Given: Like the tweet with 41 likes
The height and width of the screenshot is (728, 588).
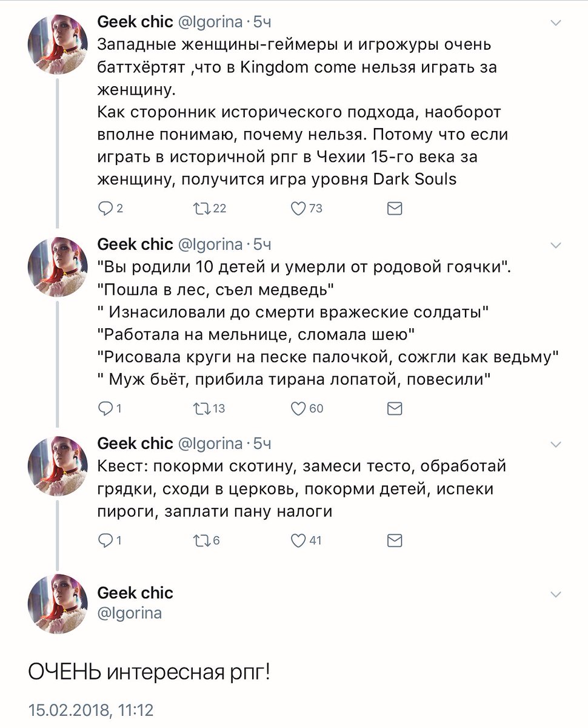Looking at the screenshot, I should [298, 540].
